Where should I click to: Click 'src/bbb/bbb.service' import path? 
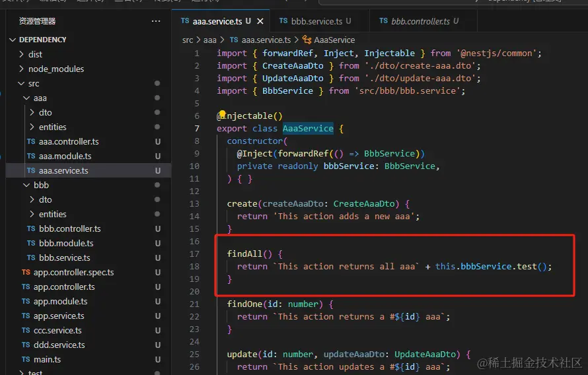(408, 91)
